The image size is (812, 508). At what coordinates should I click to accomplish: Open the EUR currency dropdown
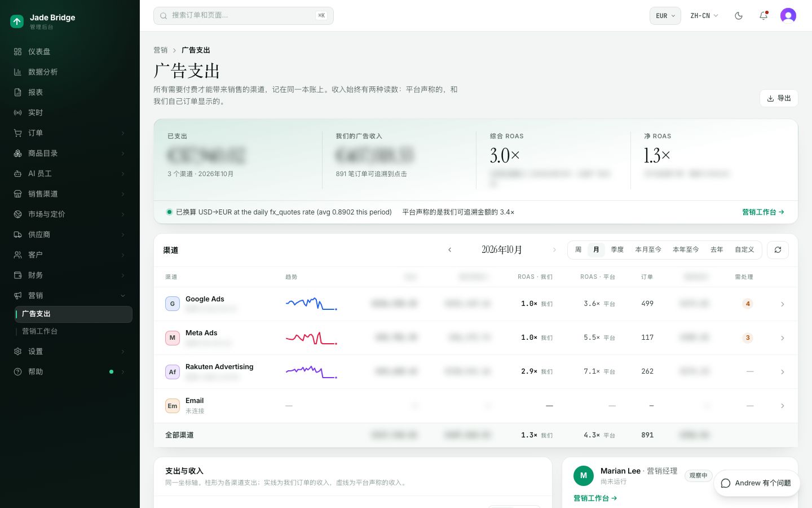point(665,16)
